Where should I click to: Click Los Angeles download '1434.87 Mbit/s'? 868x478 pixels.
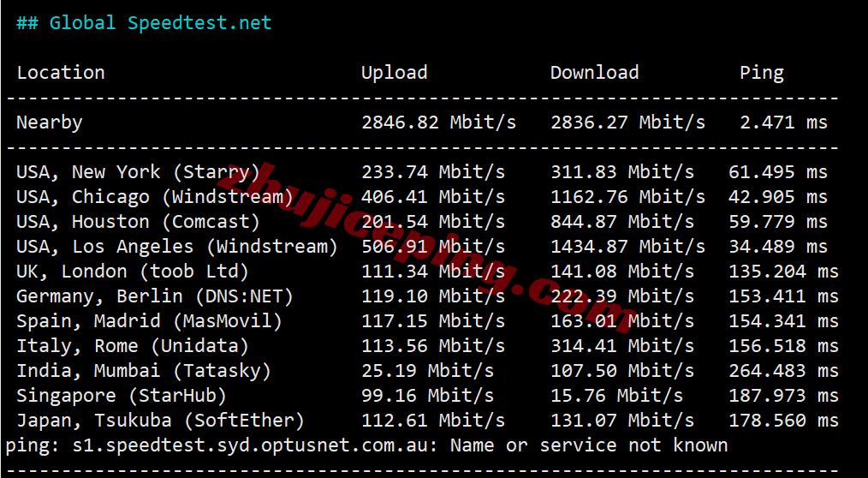point(627,247)
